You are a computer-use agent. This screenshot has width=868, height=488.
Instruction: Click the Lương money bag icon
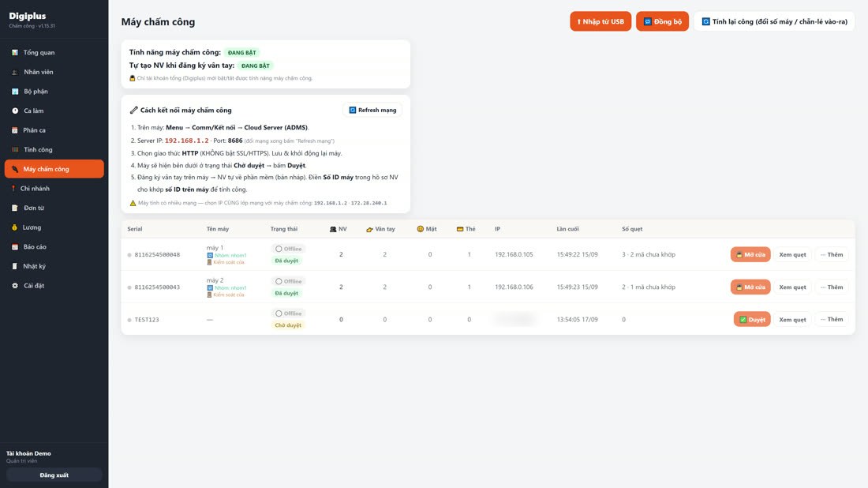click(15, 227)
